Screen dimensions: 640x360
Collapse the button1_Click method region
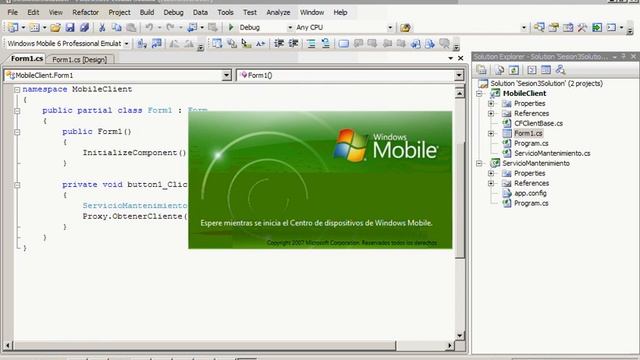17,185
